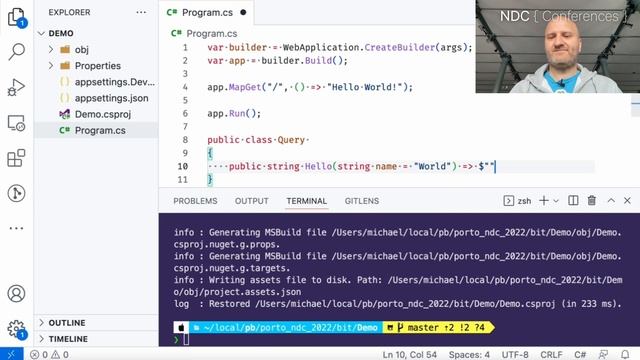Click the feedback icon in status bar
640x360 pixels.
(x=603, y=354)
